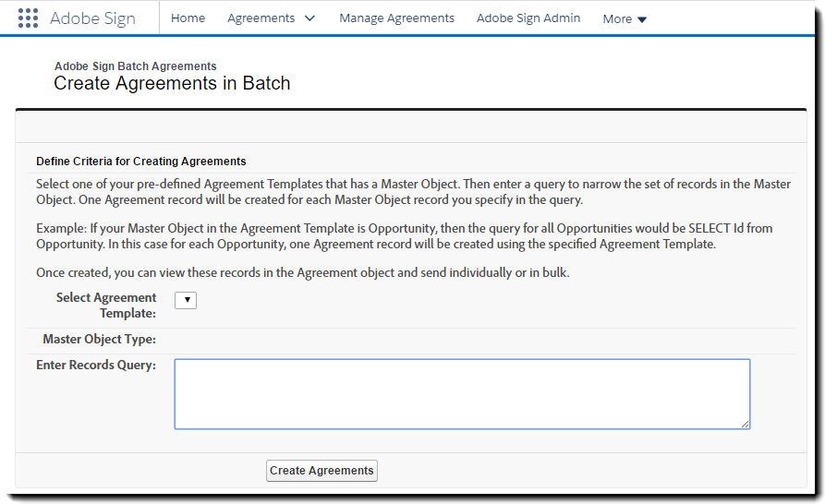This screenshot has width=825, height=504.
Task: Click the 'Enter Records Query:' label
Action: pyautogui.click(x=96, y=365)
